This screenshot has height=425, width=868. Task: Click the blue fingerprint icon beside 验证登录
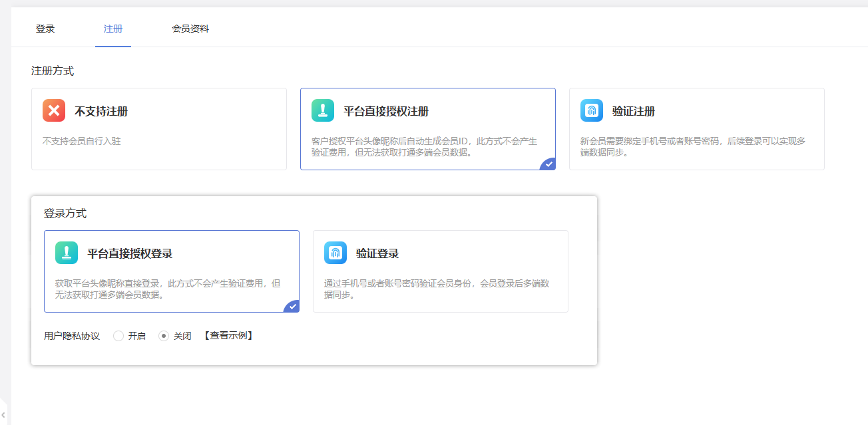tap(335, 253)
